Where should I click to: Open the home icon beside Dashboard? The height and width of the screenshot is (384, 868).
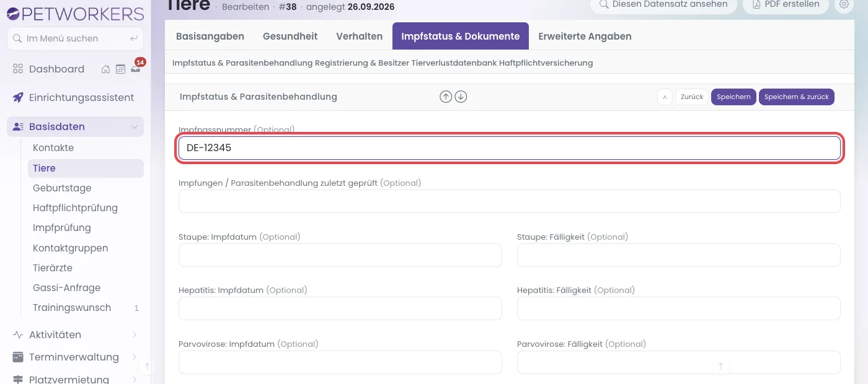[106, 69]
